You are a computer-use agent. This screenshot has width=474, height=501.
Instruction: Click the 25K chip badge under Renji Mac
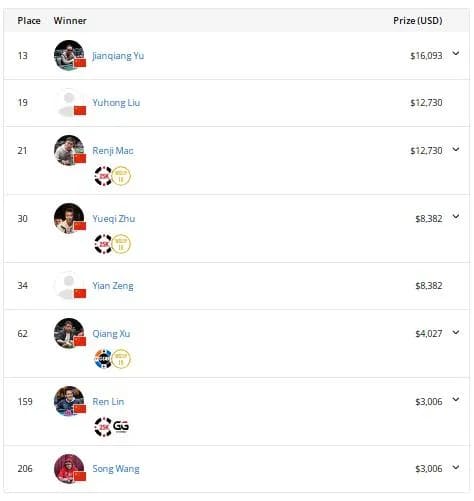click(x=103, y=176)
